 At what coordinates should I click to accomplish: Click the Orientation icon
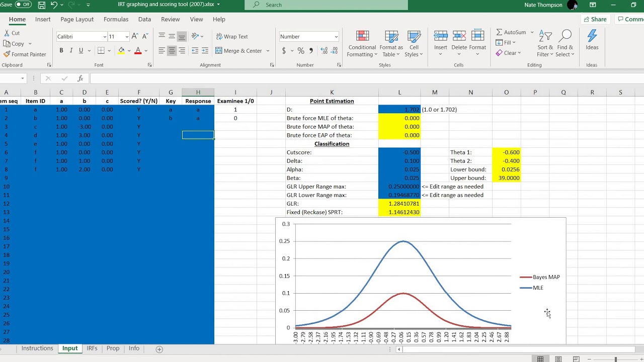[195, 36]
